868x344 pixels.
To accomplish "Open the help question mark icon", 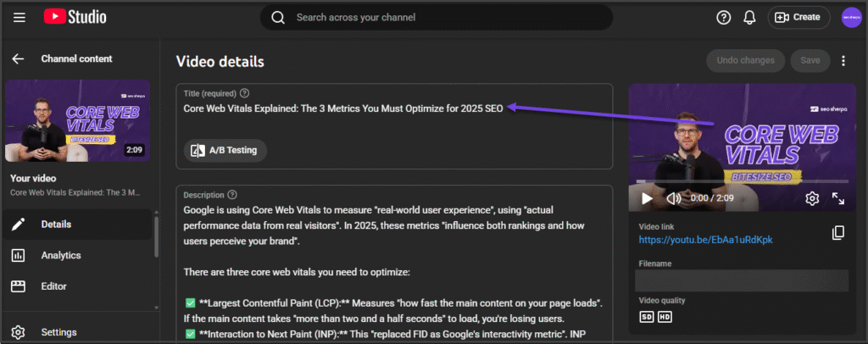I will coord(723,17).
